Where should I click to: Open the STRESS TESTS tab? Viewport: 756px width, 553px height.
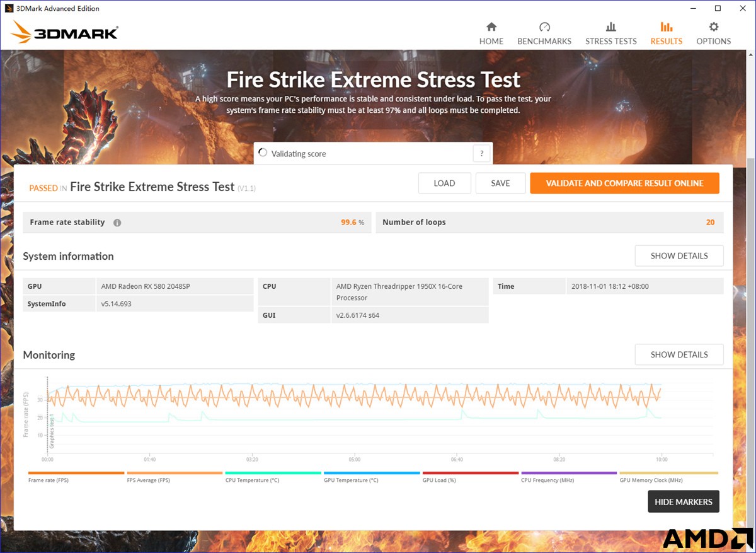pos(611,33)
